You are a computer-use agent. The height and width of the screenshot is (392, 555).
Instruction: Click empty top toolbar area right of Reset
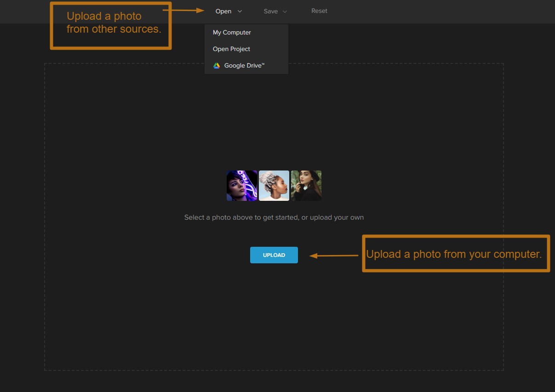click(437, 11)
